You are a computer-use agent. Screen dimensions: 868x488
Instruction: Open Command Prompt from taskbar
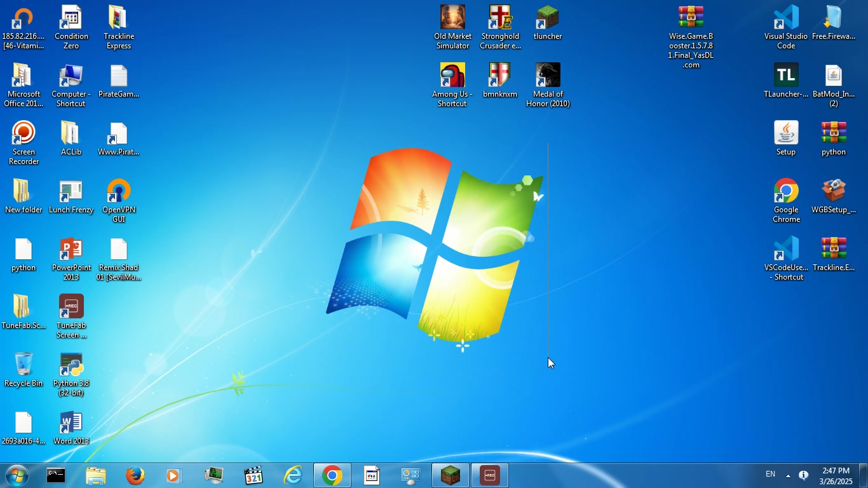(56, 476)
